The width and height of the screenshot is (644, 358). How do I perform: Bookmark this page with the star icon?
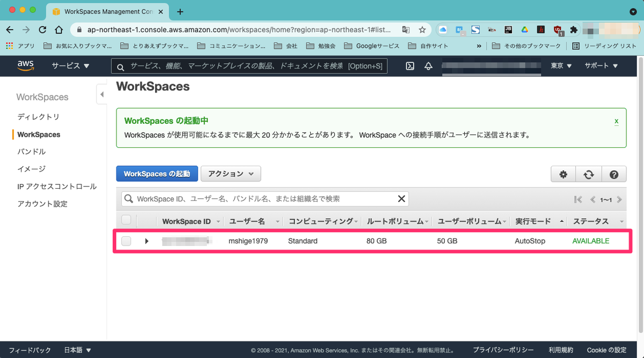coord(422,29)
